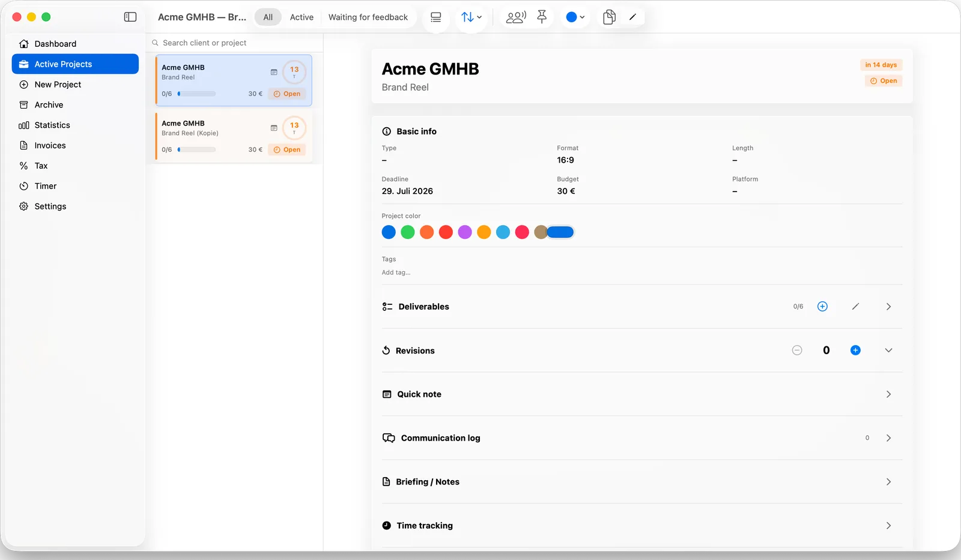
Task: Choose the light blue project color swatch
Action: [x=503, y=232]
